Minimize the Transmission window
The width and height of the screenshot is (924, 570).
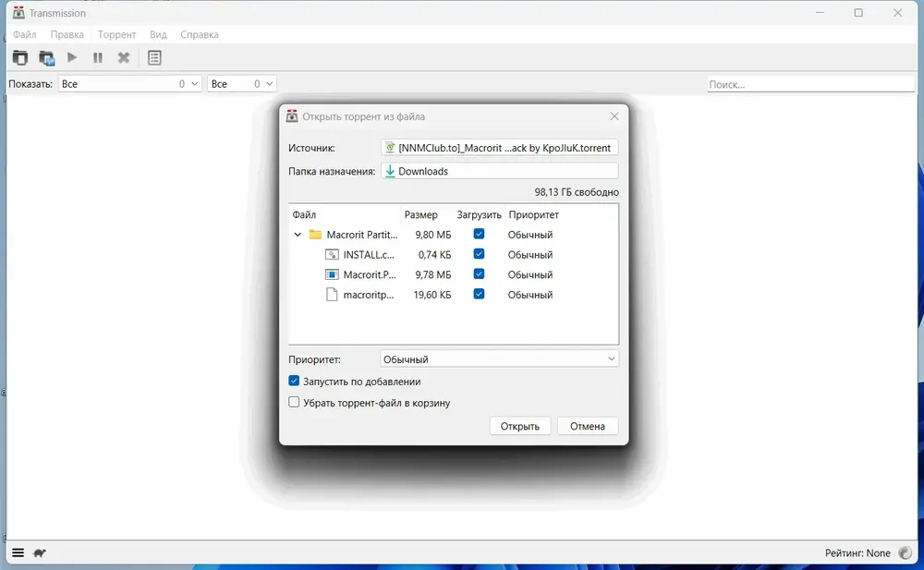[x=820, y=12]
